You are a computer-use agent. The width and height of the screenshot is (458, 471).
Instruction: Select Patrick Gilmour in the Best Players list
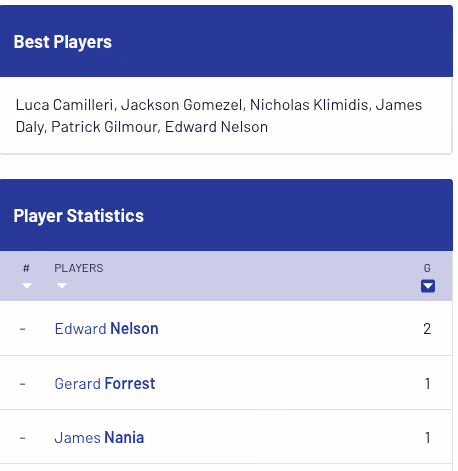[104, 127]
